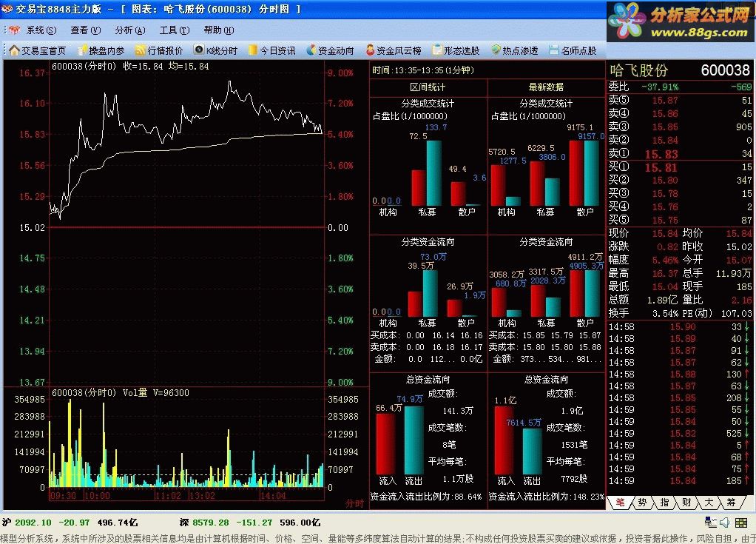This screenshot has width=756, height=544.
Task: Click tick row with volume 525
Action: coord(680,434)
